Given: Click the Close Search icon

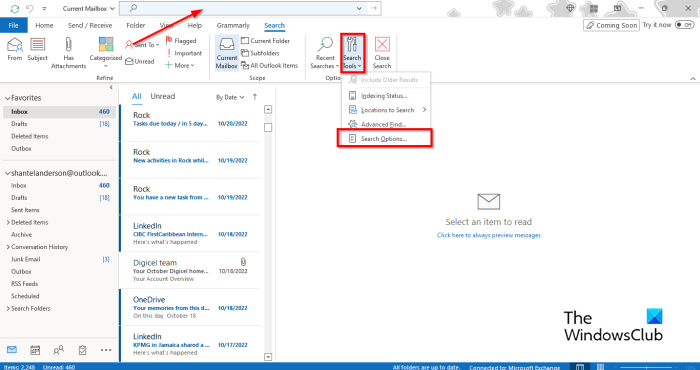Looking at the screenshot, I should [x=382, y=53].
